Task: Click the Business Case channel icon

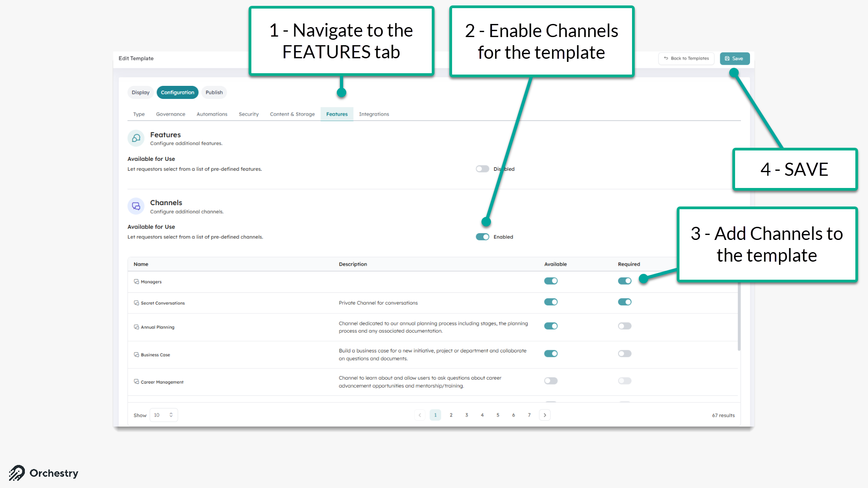Action: pyautogui.click(x=136, y=354)
